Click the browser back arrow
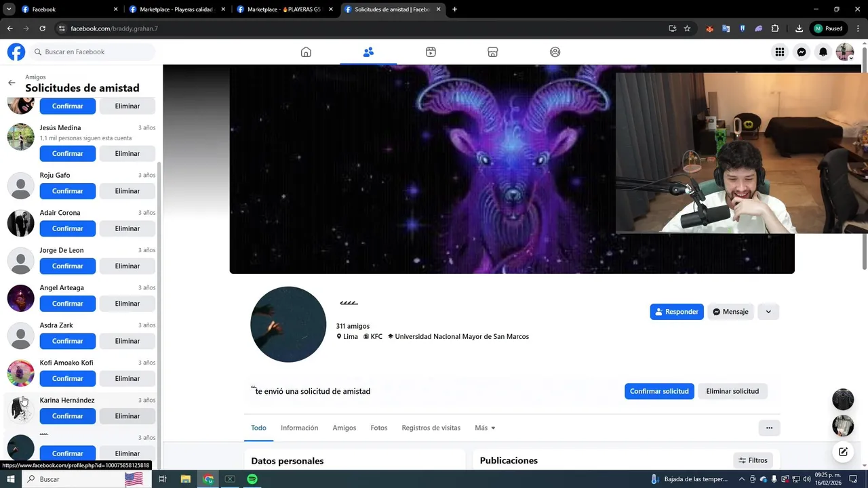The height and width of the screenshot is (488, 868). pyautogui.click(x=9, y=28)
